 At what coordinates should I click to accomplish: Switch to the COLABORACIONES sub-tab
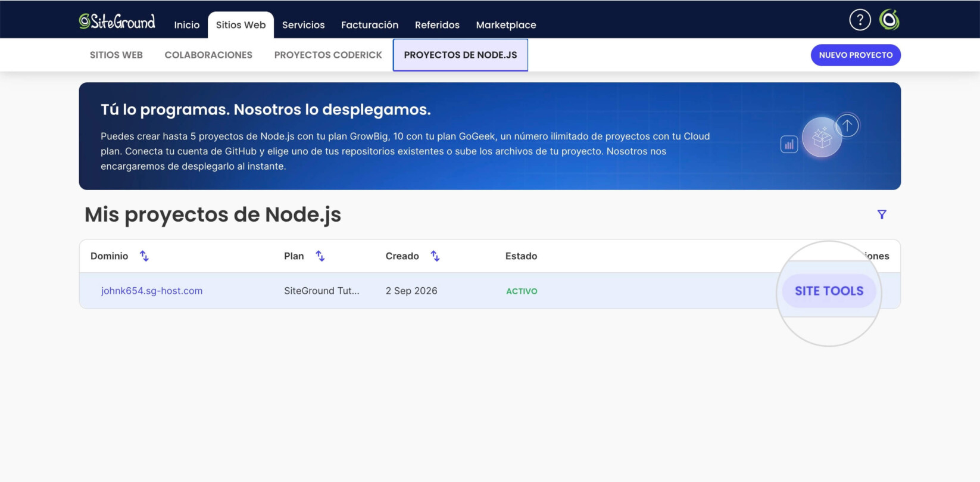tap(208, 55)
